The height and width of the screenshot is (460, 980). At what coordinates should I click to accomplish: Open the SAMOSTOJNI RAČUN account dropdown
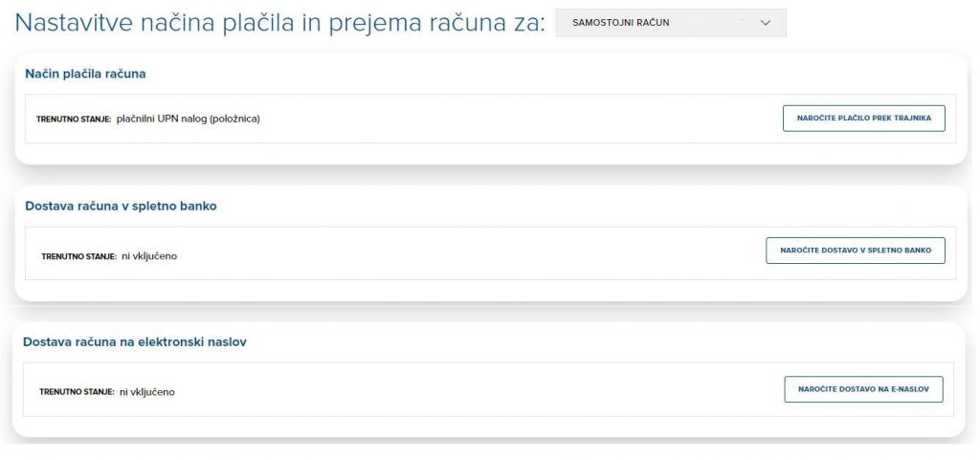click(670, 23)
